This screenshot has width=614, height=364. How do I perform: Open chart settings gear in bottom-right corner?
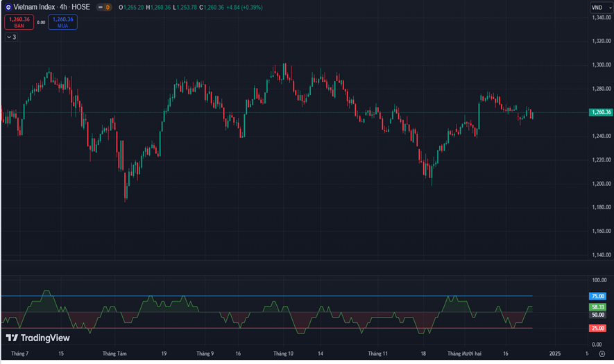point(602,354)
